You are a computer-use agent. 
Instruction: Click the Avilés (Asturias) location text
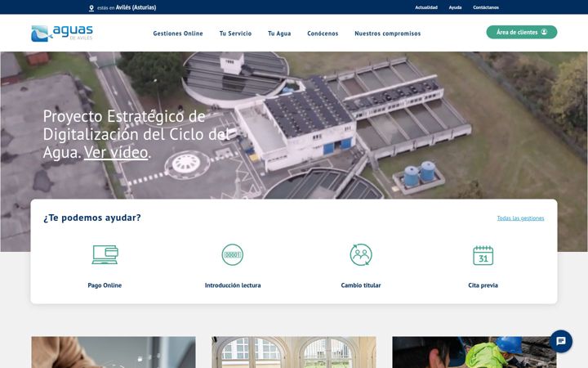coord(136,7)
